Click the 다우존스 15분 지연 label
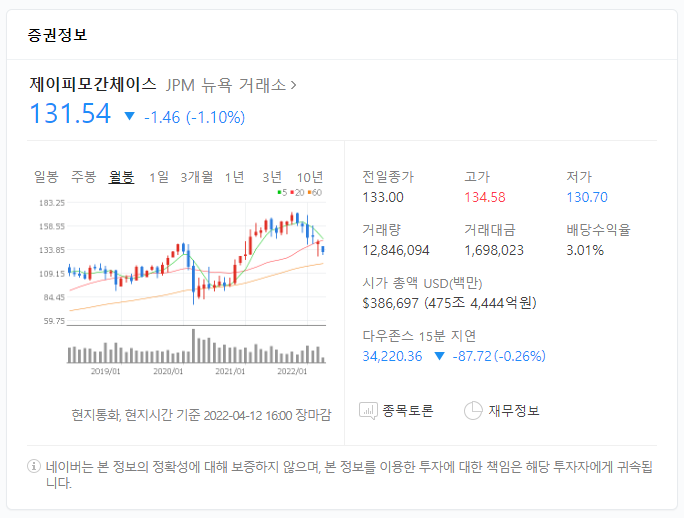684x518 pixels. point(419,336)
